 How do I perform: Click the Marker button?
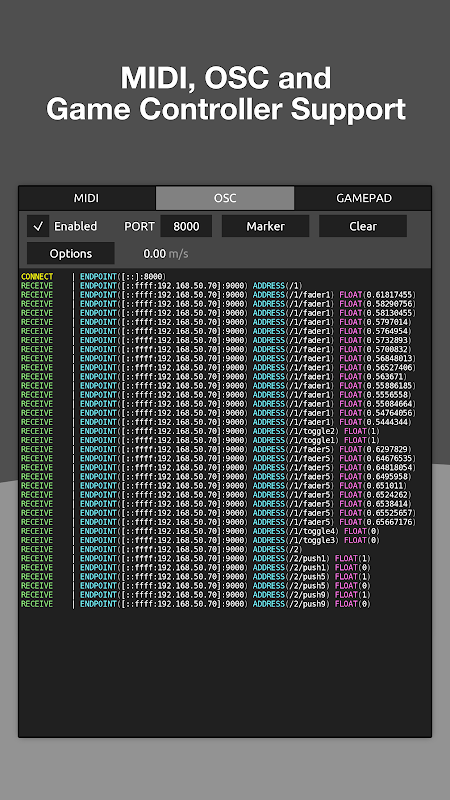[265, 226]
